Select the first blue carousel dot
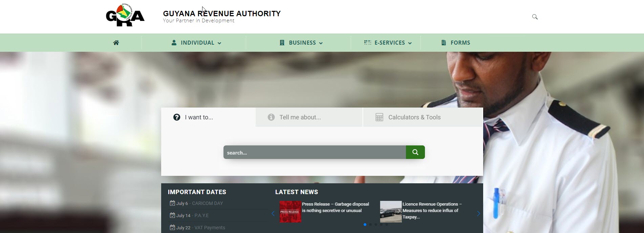 [x=365, y=225]
